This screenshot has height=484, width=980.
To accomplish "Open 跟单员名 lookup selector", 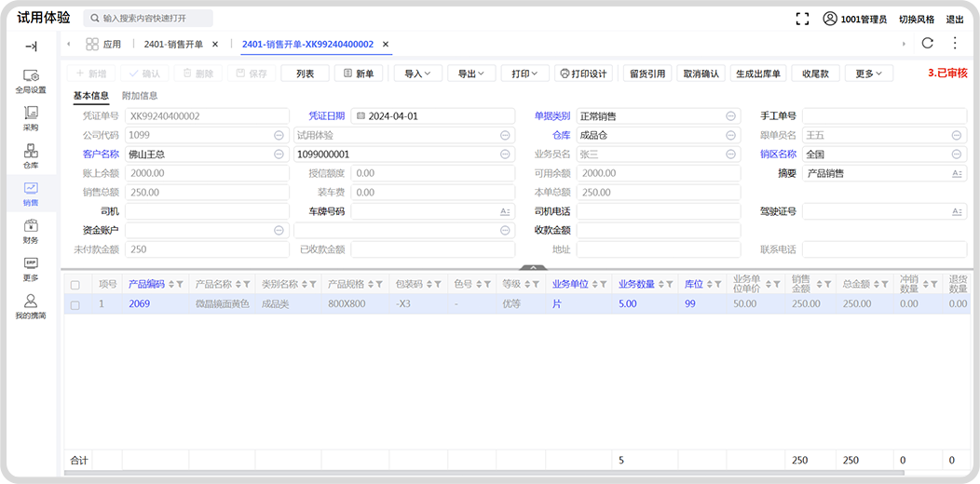I will click(957, 136).
